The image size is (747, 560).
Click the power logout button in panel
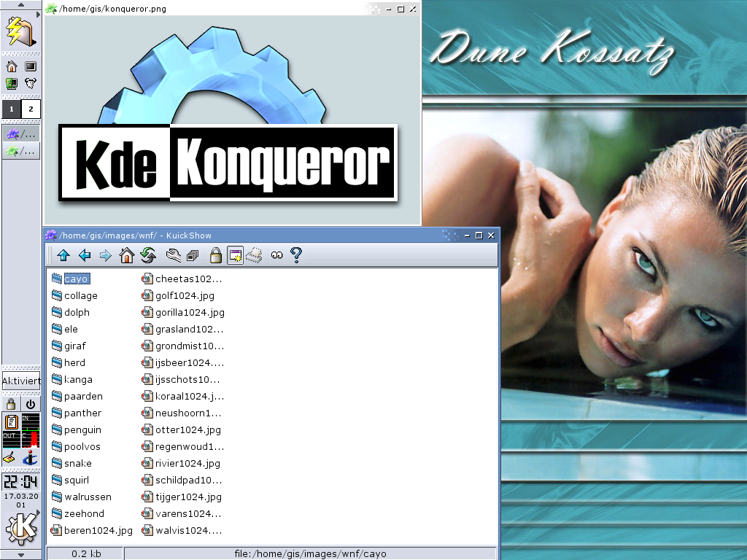click(x=31, y=404)
